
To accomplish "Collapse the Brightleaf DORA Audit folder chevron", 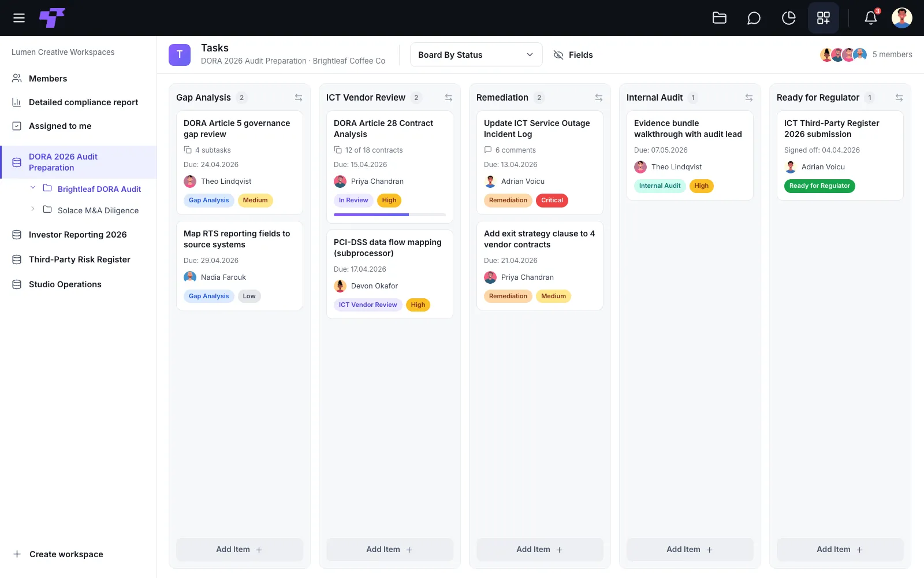I will tap(33, 188).
